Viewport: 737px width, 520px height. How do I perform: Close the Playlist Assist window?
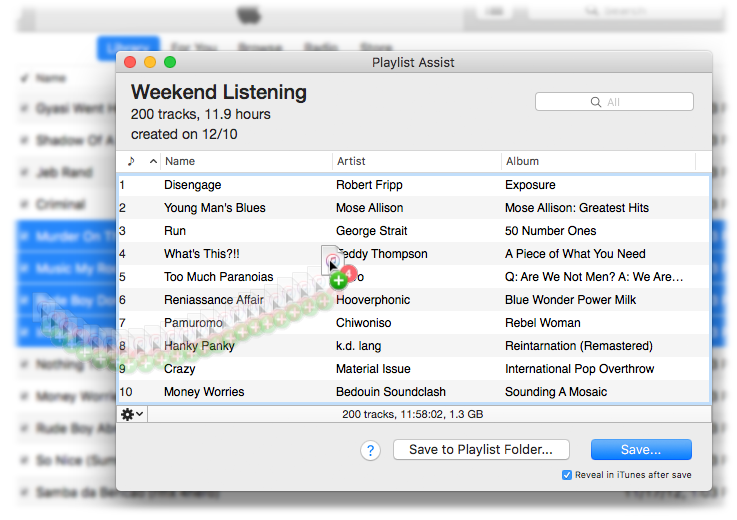click(130, 62)
